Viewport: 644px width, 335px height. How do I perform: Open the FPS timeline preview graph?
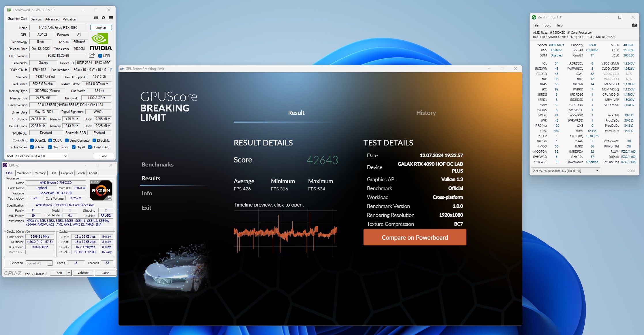click(x=285, y=233)
